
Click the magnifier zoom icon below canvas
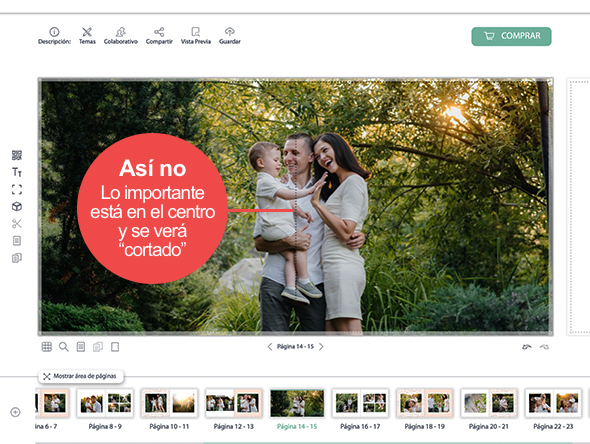[x=64, y=347]
